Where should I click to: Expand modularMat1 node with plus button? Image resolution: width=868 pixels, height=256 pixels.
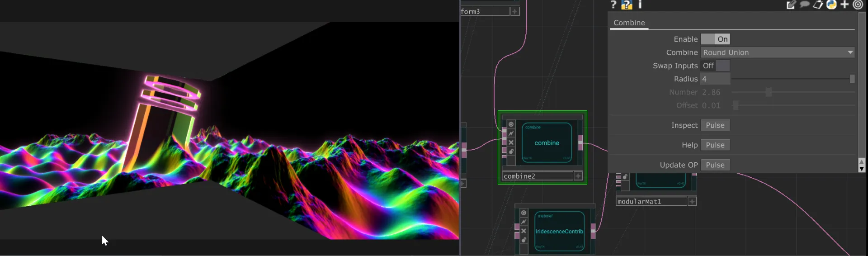[x=692, y=201]
